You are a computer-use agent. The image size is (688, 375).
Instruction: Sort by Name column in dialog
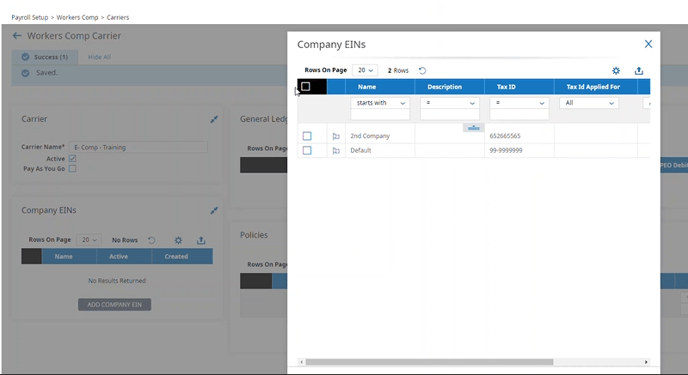367,87
